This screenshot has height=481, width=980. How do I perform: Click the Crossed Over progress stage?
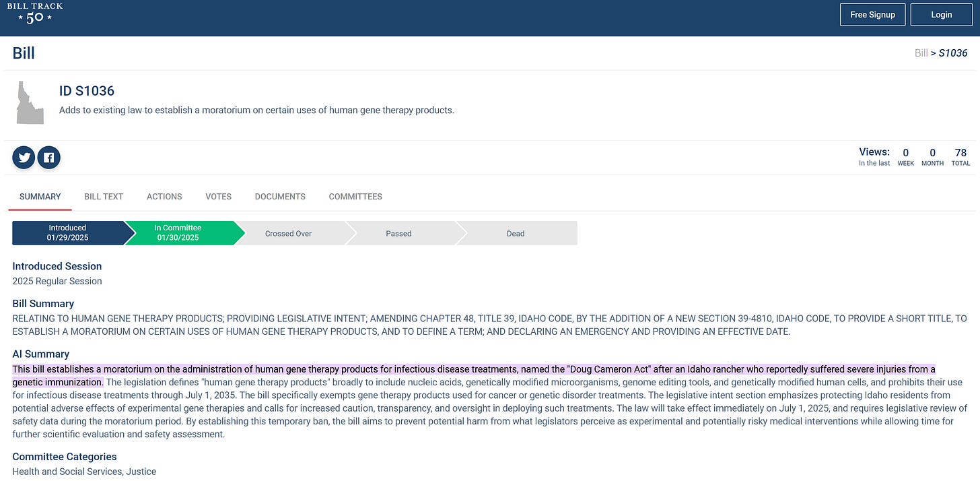(288, 234)
